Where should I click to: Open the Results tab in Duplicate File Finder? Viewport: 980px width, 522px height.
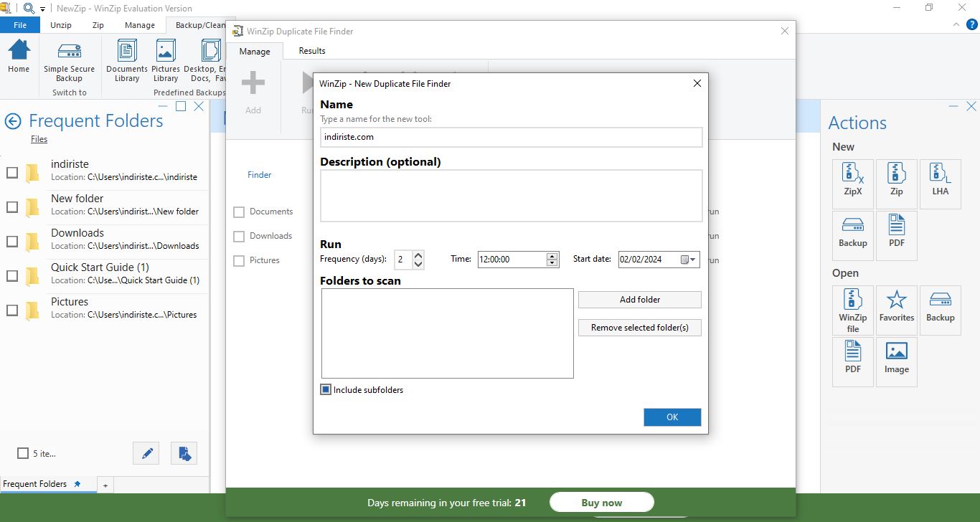(312, 51)
